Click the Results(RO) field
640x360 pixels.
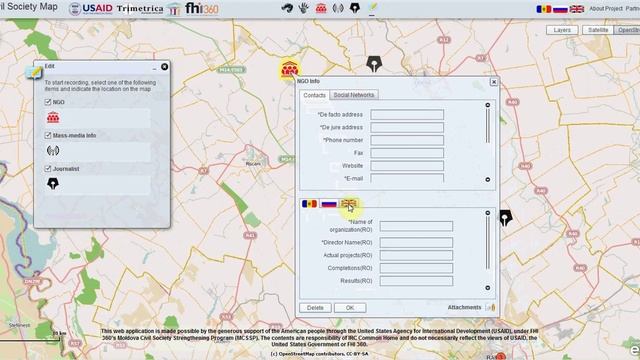click(416, 281)
